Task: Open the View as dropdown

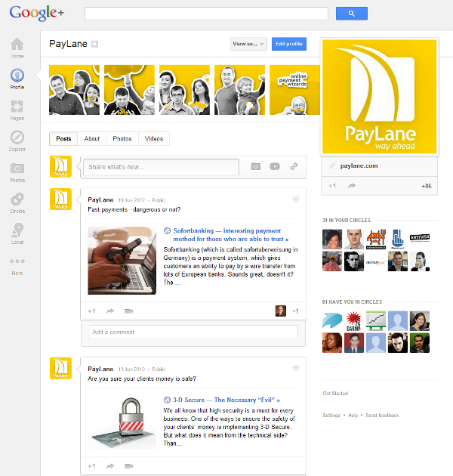Action: (248, 44)
